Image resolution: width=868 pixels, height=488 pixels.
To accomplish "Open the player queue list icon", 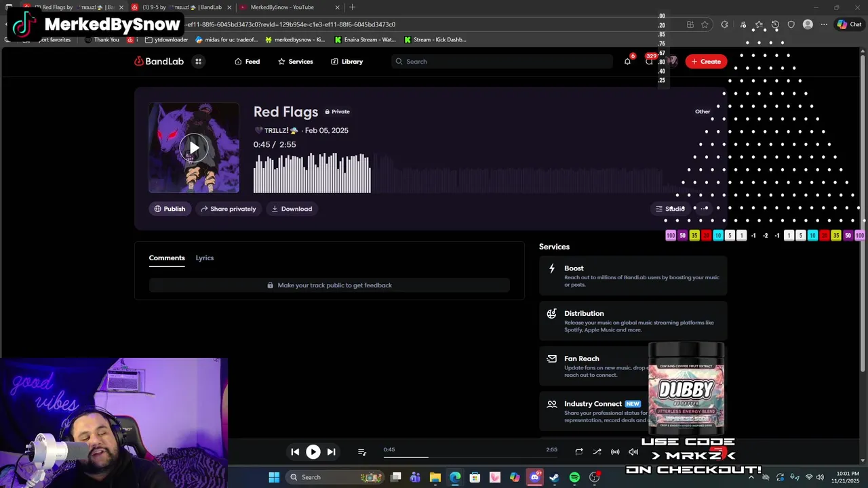I will coord(362,451).
